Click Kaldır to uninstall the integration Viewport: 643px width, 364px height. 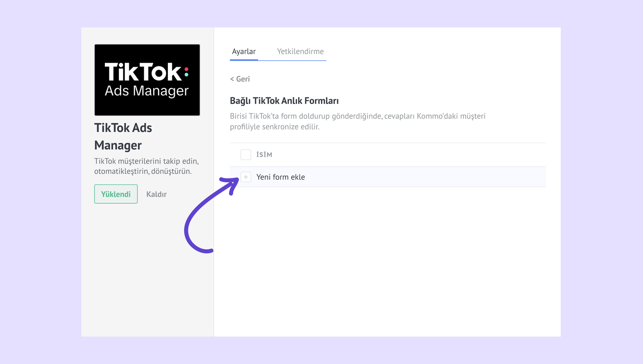(x=156, y=194)
